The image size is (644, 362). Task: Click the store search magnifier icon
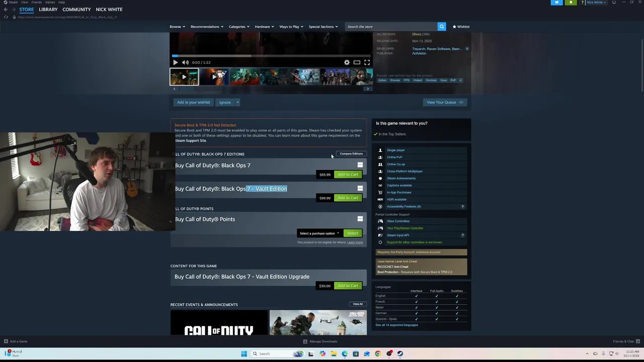(441, 27)
